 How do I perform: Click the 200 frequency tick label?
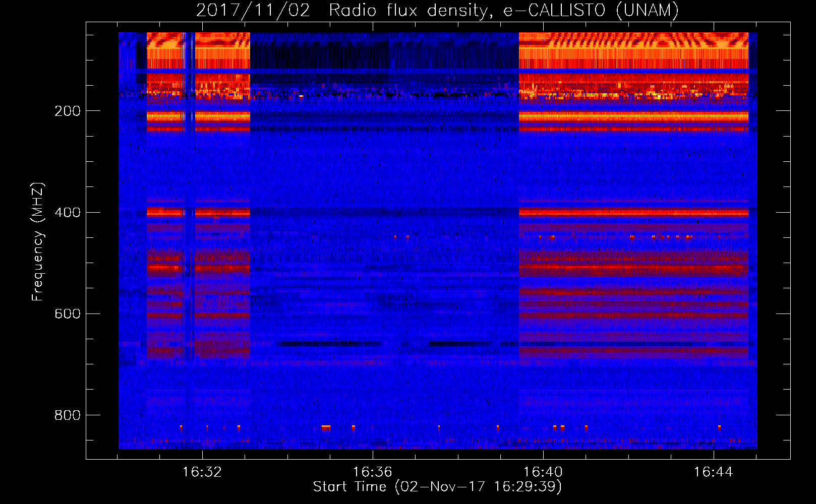[67, 111]
